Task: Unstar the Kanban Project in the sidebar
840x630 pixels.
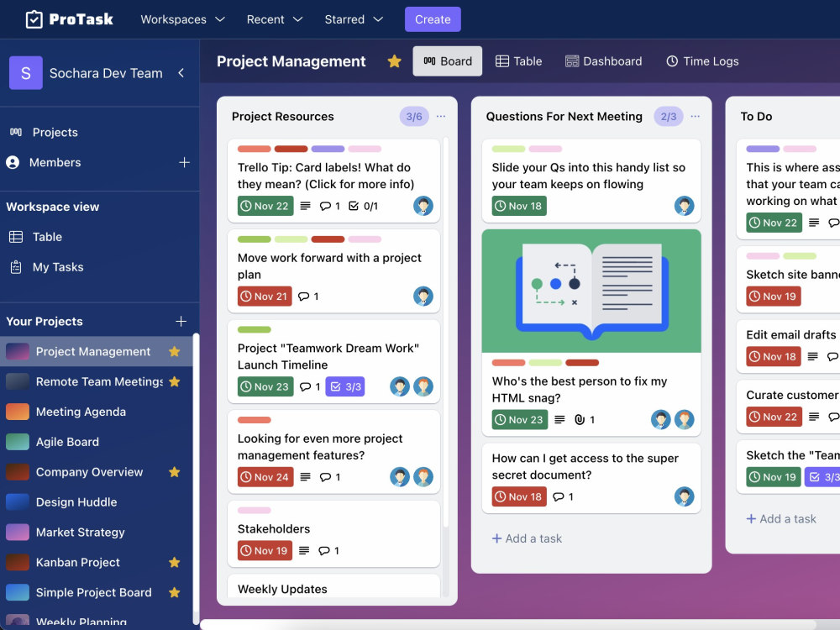Action: pos(174,562)
